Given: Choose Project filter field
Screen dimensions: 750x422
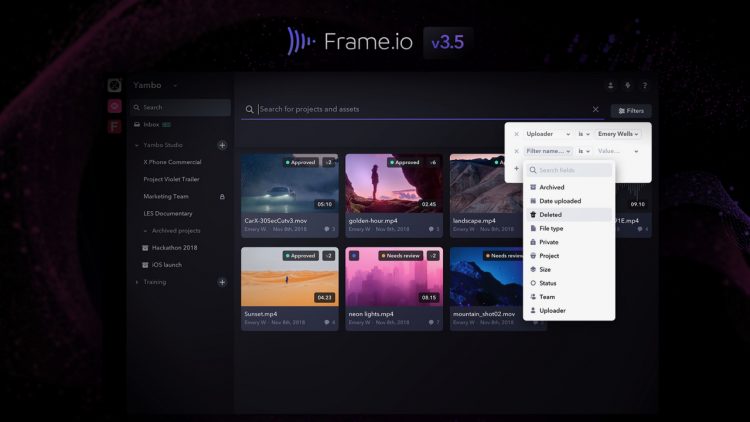Looking at the screenshot, I should tap(569, 256).
